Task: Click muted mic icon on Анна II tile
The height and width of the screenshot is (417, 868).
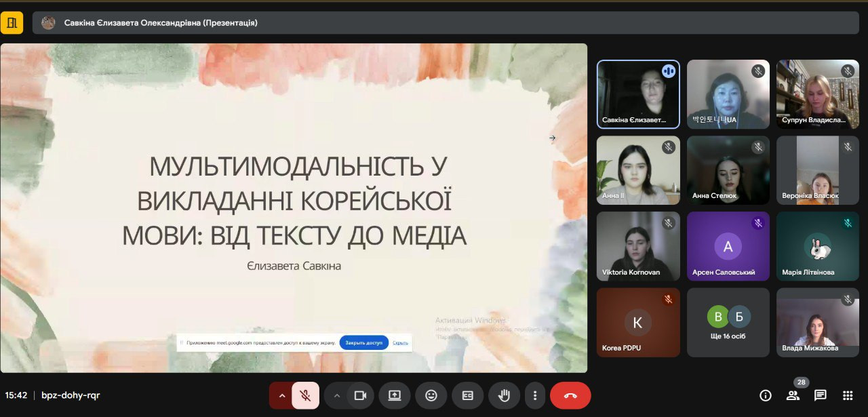Action: [669, 146]
